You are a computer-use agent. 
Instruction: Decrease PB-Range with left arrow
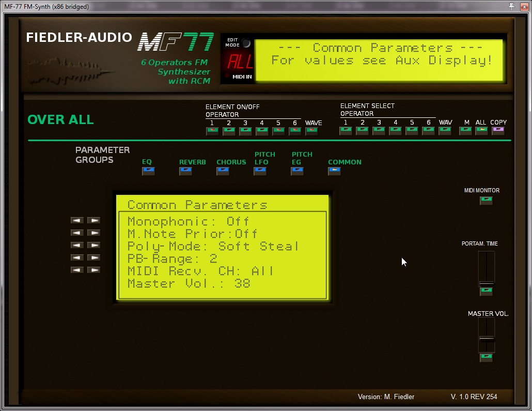[x=77, y=257]
